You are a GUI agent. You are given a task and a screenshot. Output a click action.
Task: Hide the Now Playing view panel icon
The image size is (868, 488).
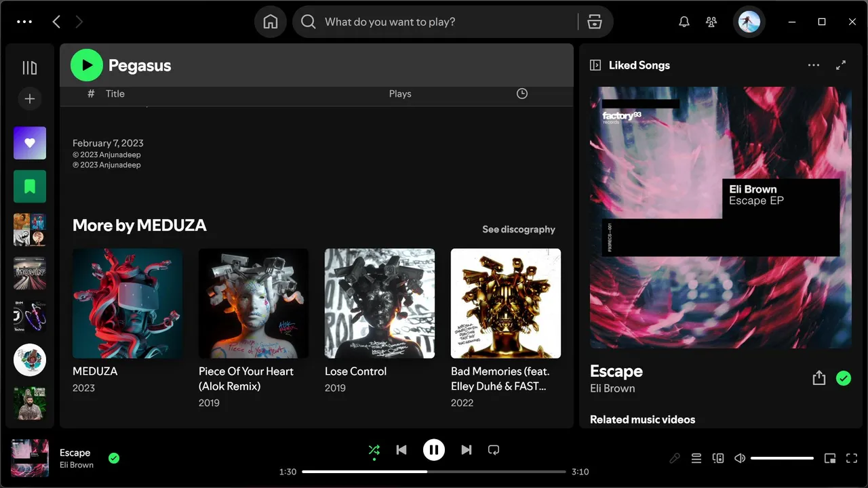pyautogui.click(x=595, y=65)
